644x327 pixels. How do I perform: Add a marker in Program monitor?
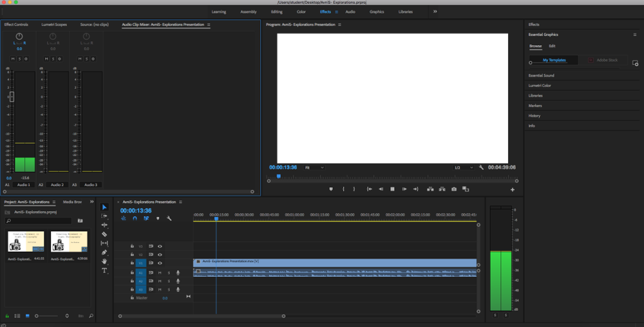(331, 189)
